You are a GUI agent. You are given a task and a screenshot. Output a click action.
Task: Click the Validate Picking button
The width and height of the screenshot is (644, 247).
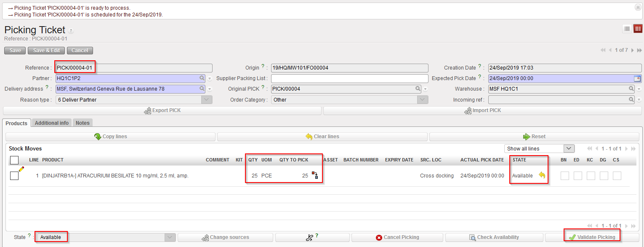tap(592, 237)
